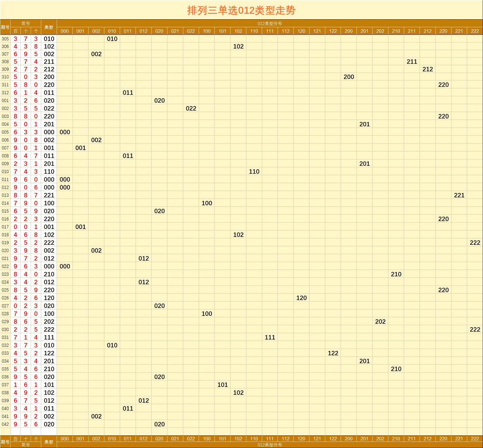Click the bottom 奖号 footer cell

pos(26,445)
